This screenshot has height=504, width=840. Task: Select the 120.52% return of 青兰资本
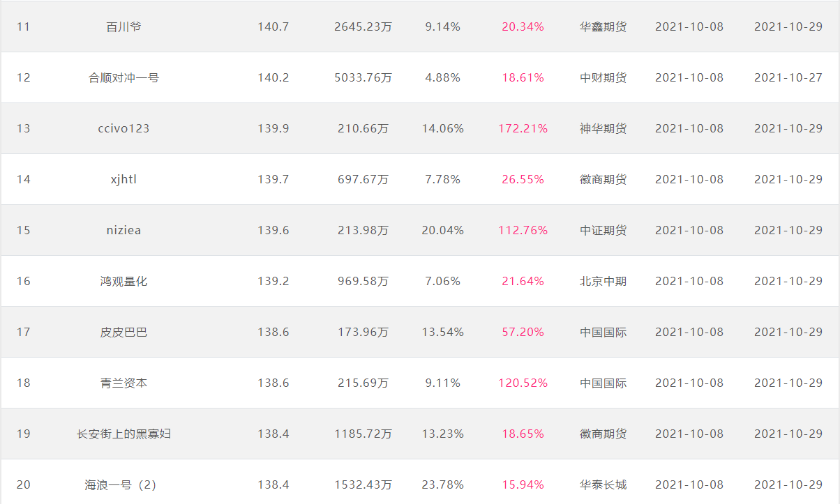tap(523, 383)
